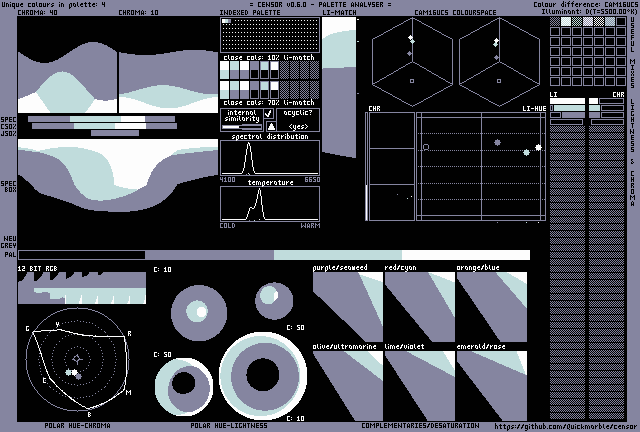The height and width of the screenshot is (432, 640).
Task: Select the first white-over-teal pair under 10% li-match
Action: (x=224, y=70)
